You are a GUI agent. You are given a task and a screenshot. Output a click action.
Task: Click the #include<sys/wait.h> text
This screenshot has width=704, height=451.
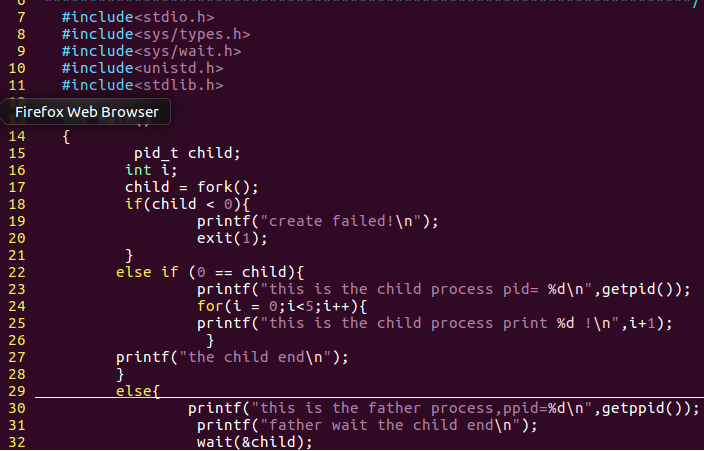(x=150, y=51)
